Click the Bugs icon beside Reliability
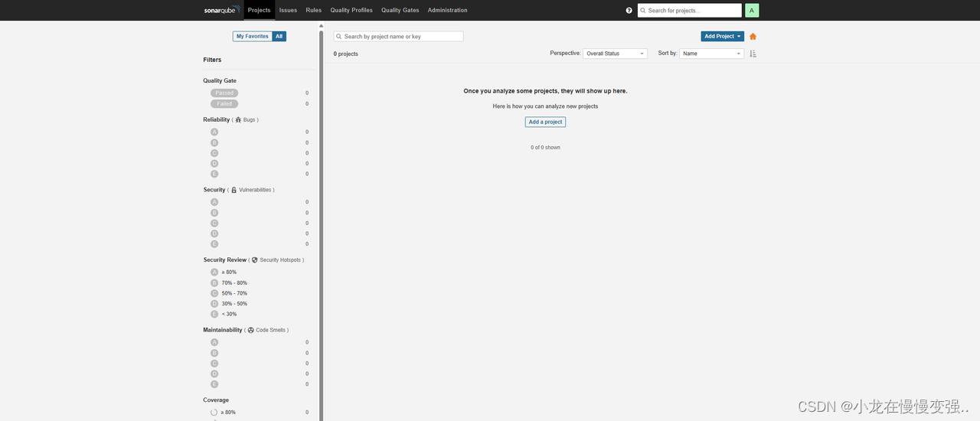980x421 pixels. (238, 120)
